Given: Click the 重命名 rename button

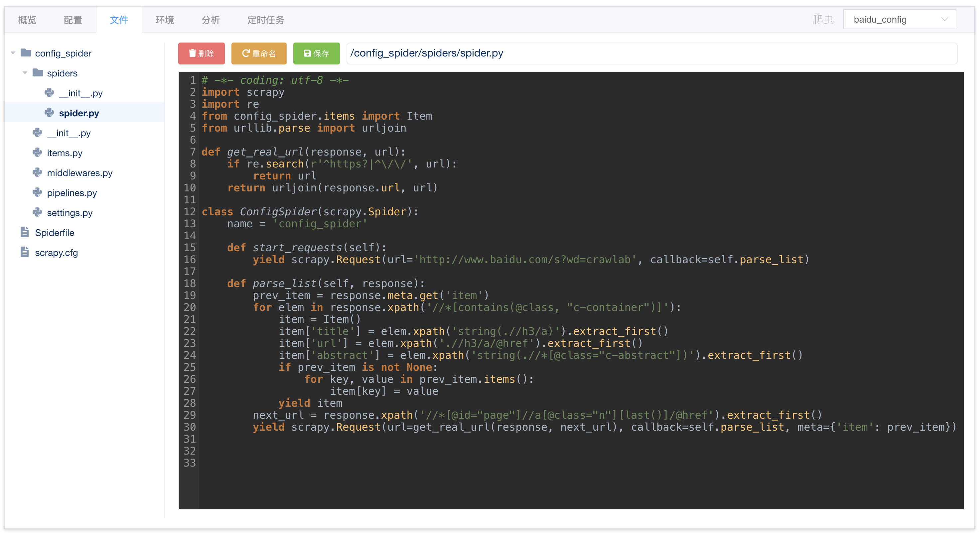Looking at the screenshot, I should click(x=259, y=53).
